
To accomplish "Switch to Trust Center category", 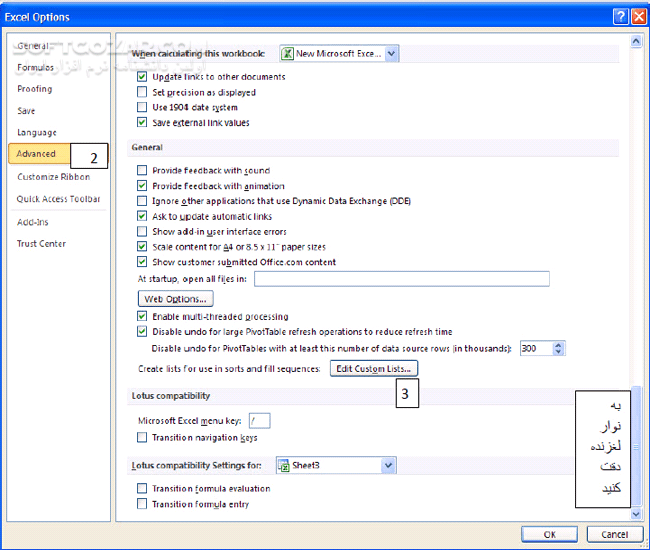I will pos(41,244).
